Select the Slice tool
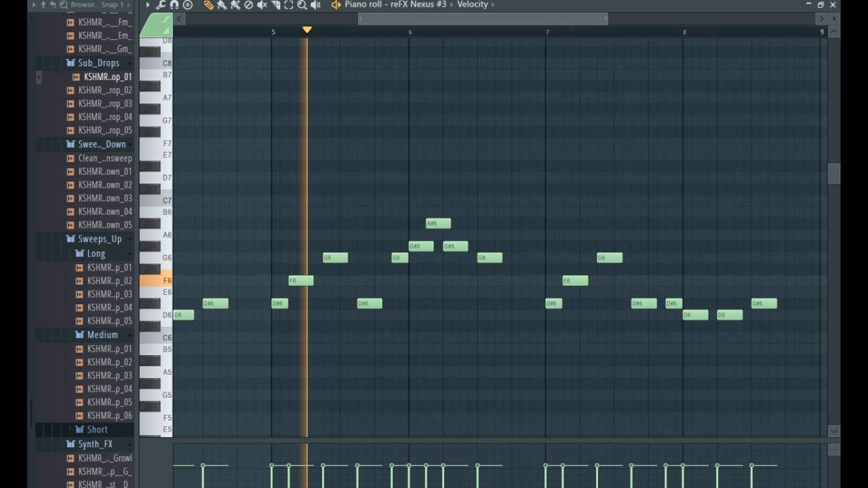 point(275,5)
